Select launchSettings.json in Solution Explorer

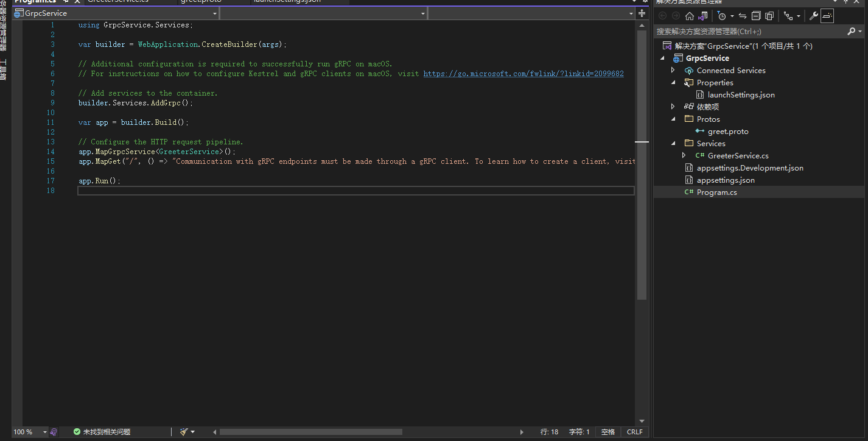(741, 95)
